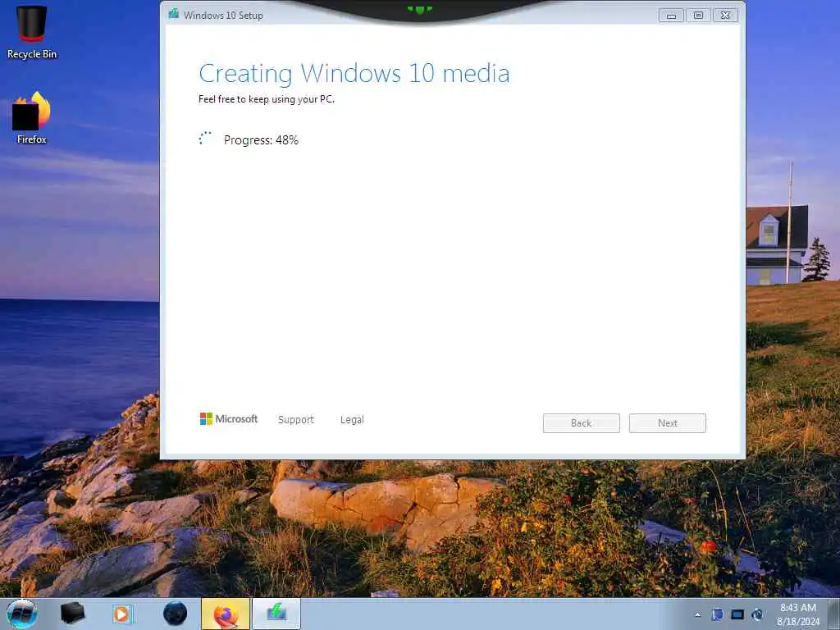Click the Back button
840x630 pixels.
(582, 423)
